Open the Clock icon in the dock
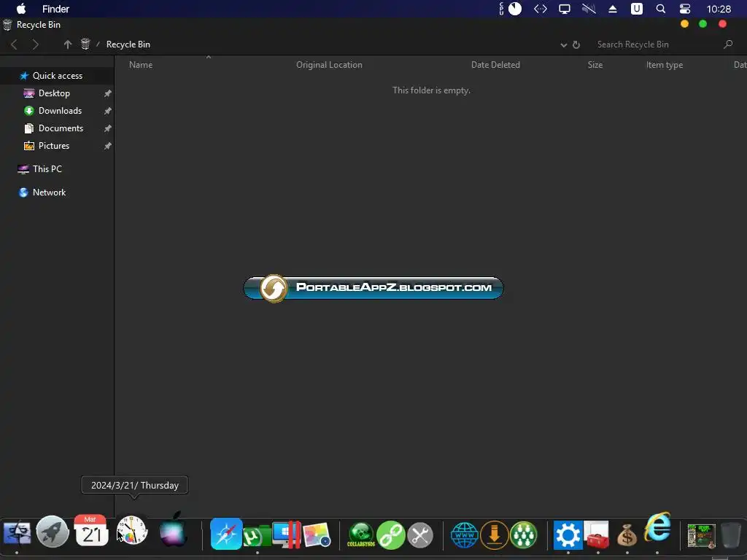Viewport: 747px width, 560px height. coord(132,531)
